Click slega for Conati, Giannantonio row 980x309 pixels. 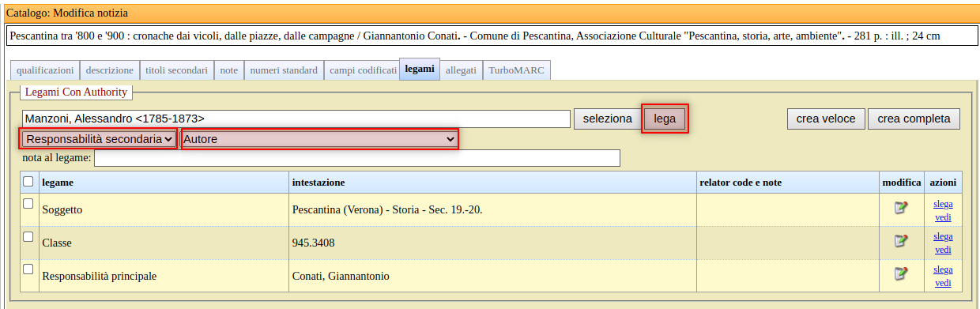943,269
